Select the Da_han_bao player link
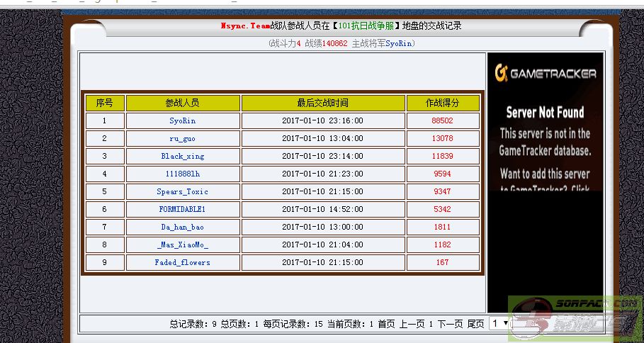This screenshot has height=343, width=644. (x=183, y=227)
